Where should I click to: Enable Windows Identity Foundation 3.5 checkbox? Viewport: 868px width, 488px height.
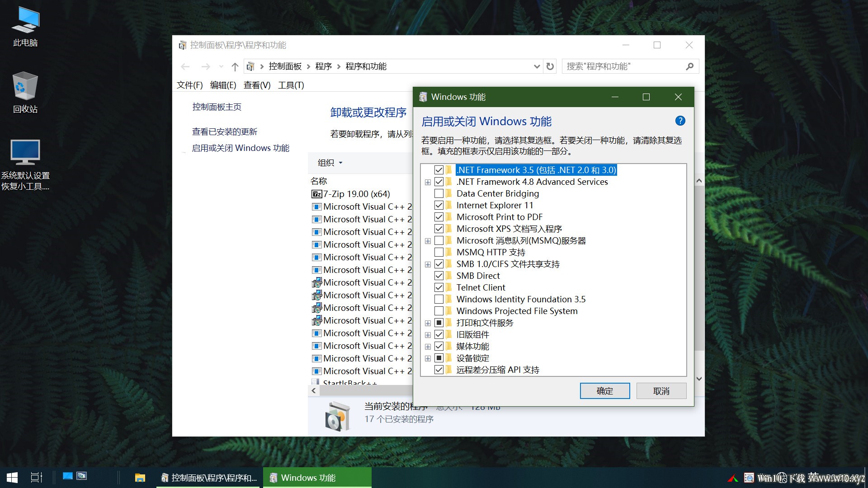tap(439, 299)
